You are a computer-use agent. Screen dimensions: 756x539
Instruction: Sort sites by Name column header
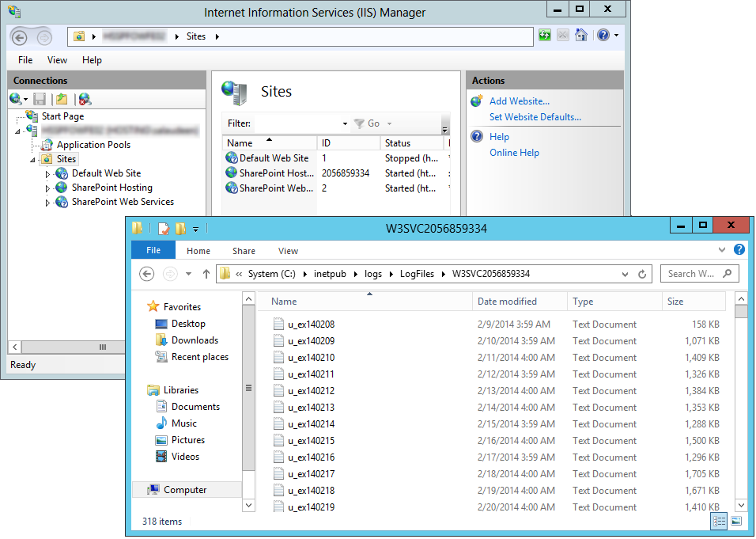(x=269, y=142)
